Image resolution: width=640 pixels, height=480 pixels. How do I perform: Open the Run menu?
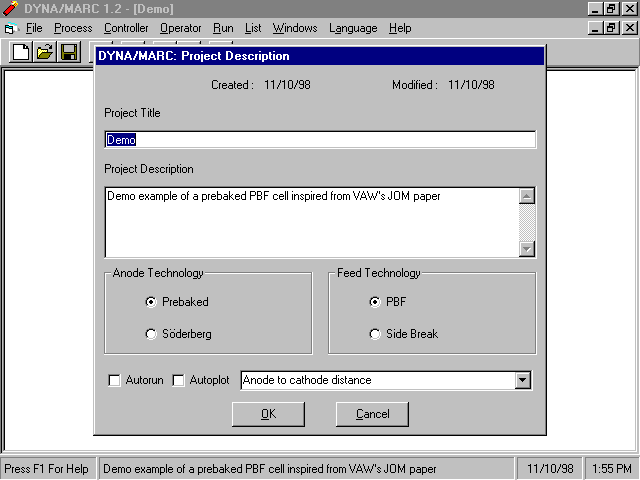223,28
